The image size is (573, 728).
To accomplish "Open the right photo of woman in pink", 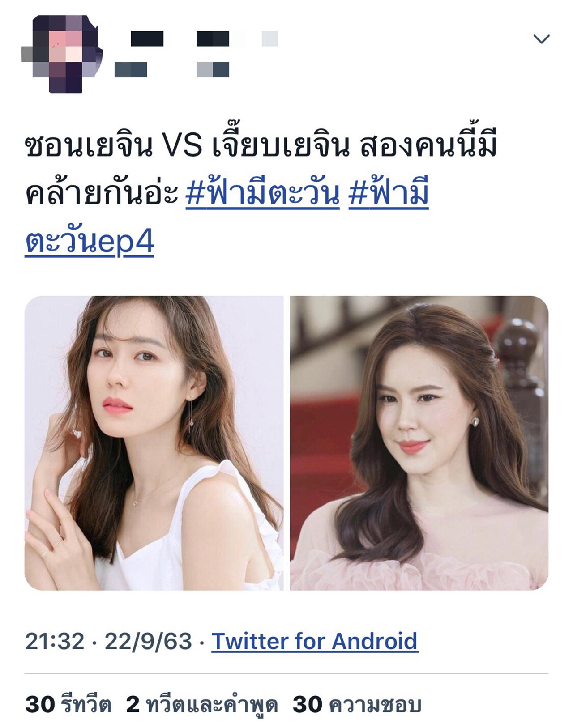I will pos(419,443).
